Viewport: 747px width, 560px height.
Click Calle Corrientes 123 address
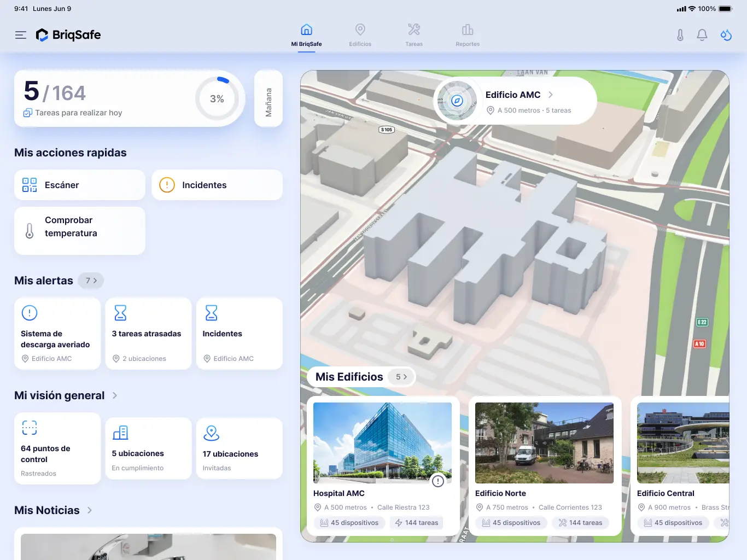pyautogui.click(x=570, y=507)
